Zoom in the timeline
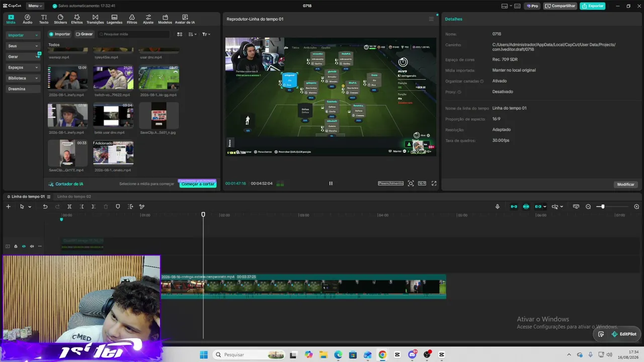The width and height of the screenshot is (644, 362). 636,207
